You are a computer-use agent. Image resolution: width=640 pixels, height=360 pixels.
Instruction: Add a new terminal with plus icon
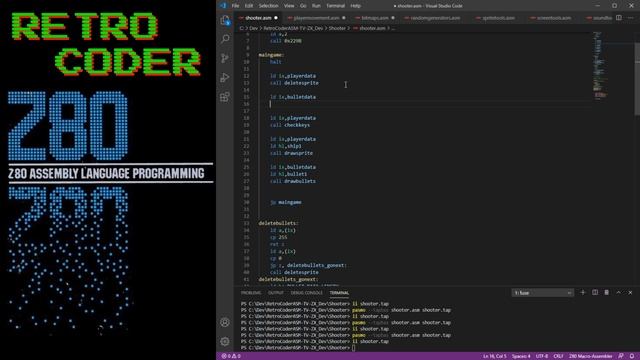[583, 293]
